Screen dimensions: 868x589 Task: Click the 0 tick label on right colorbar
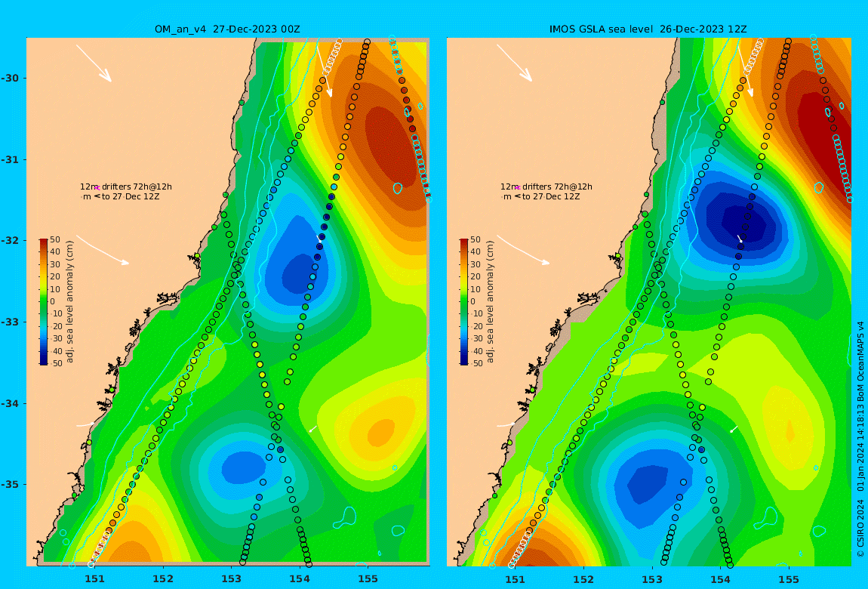[472, 302]
